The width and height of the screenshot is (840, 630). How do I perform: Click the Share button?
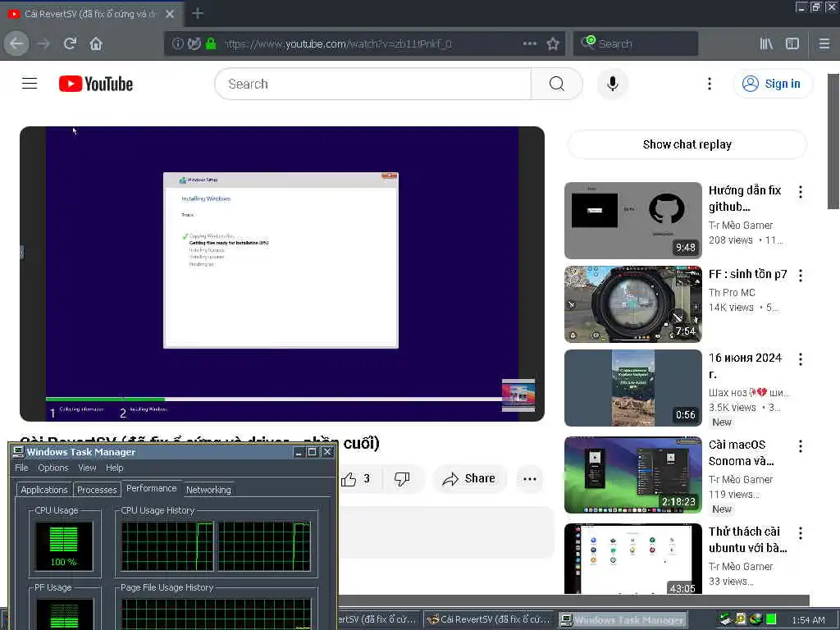pyautogui.click(x=468, y=479)
